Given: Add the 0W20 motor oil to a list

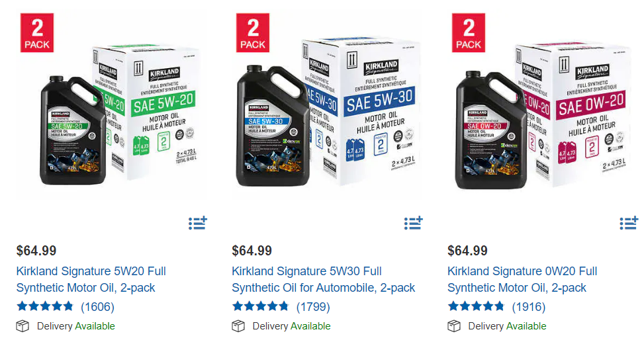Looking at the screenshot, I should pos(629,223).
